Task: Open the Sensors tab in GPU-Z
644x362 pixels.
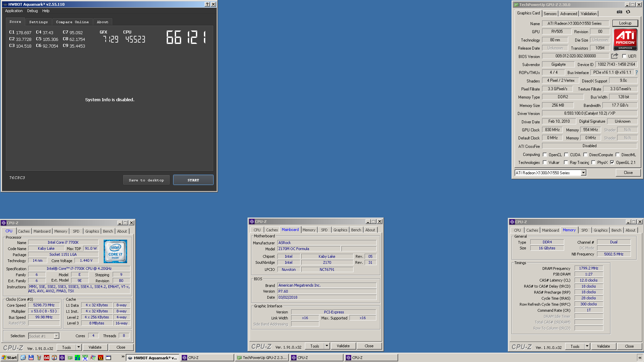Action: pos(550,14)
